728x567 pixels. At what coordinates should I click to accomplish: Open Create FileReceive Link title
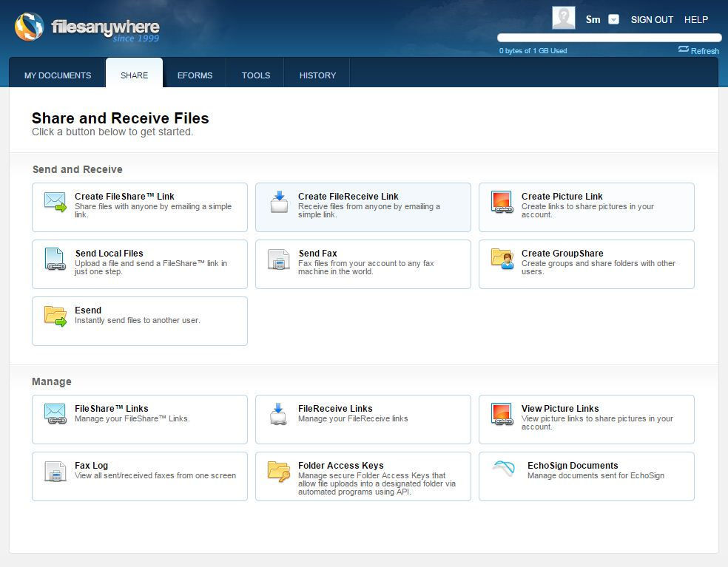(348, 197)
